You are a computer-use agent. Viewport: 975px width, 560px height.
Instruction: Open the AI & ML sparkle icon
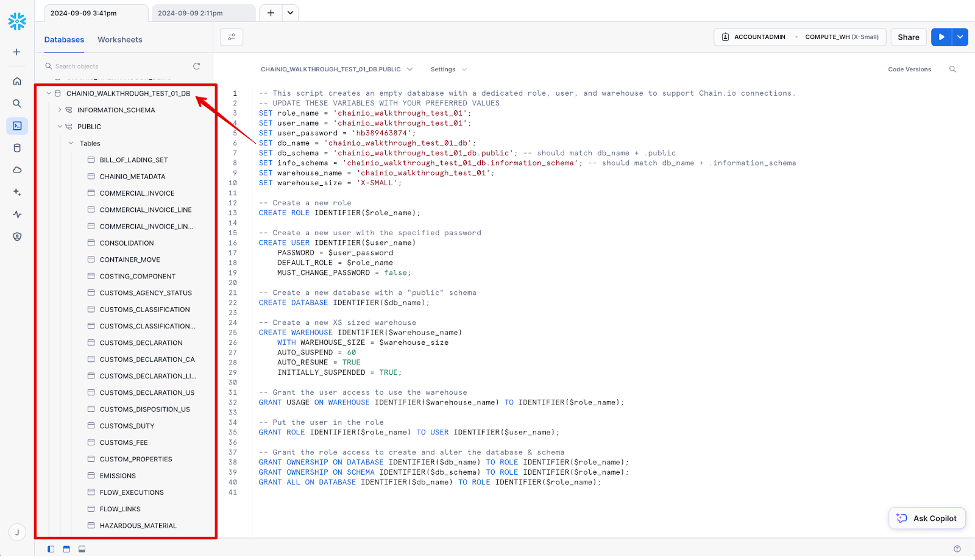click(x=17, y=192)
